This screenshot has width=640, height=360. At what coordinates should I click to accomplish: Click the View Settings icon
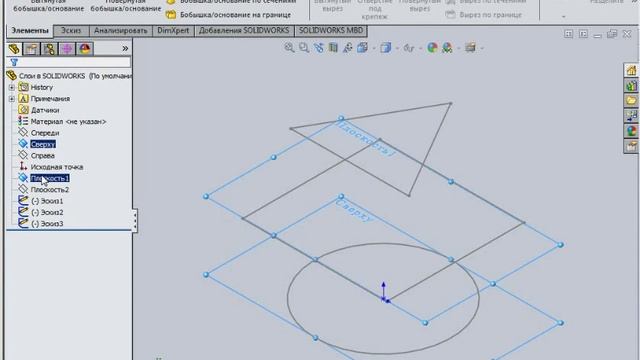click(470, 48)
